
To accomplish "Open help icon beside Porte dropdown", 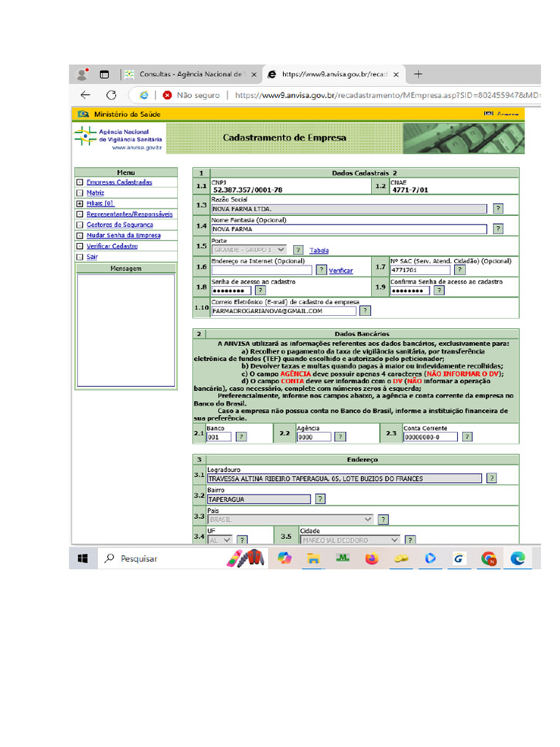I will pos(298,249).
